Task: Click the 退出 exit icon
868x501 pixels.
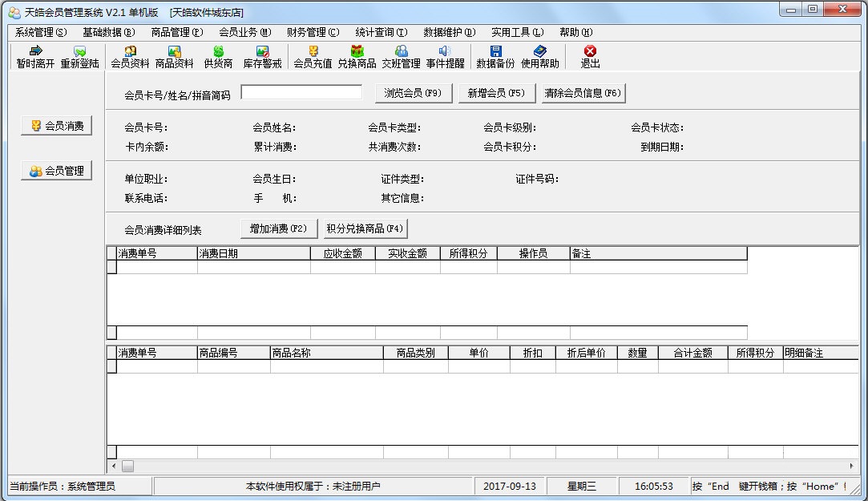Action: click(589, 56)
